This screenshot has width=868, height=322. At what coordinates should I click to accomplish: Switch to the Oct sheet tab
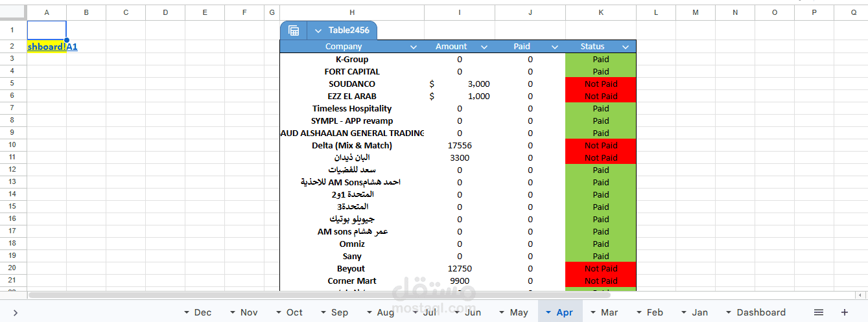click(295, 312)
